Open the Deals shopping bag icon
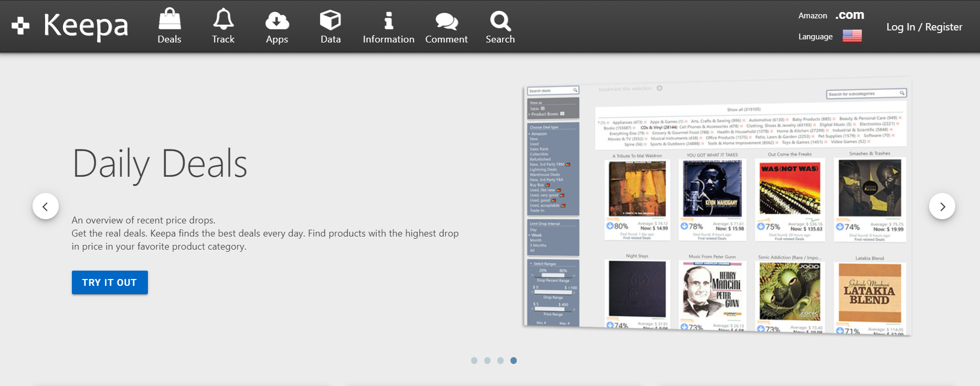980x386 pixels. [x=169, y=26]
